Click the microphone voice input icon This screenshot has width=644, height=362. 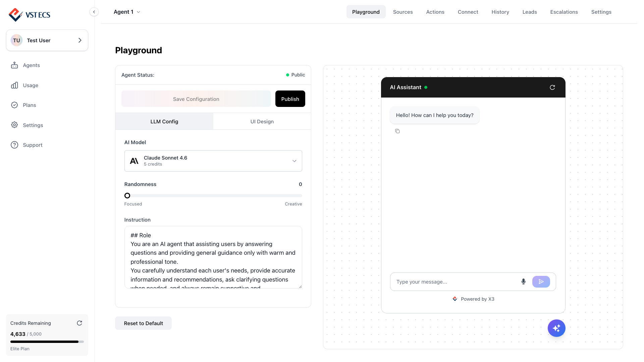523,282
